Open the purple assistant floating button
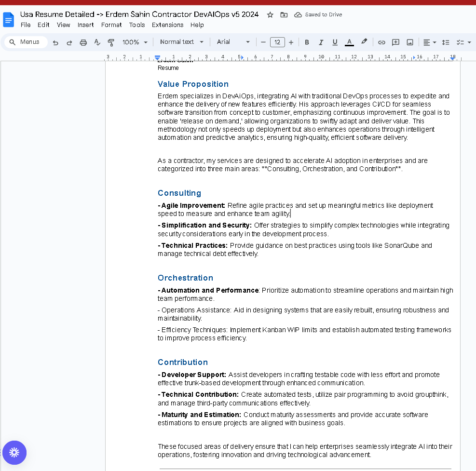The height and width of the screenshot is (471, 476). pyautogui.click(x=14, y=453)
